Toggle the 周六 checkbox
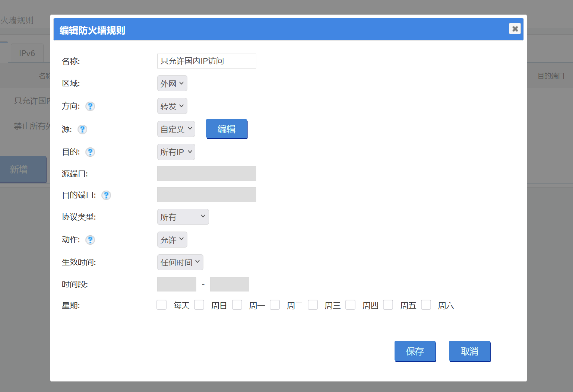 (x=426, y=305)
